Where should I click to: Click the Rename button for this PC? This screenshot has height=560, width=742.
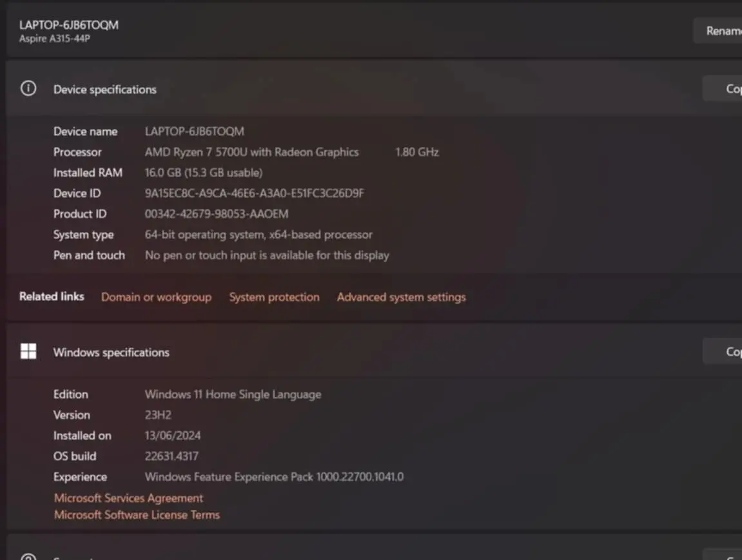coord(718,31)
